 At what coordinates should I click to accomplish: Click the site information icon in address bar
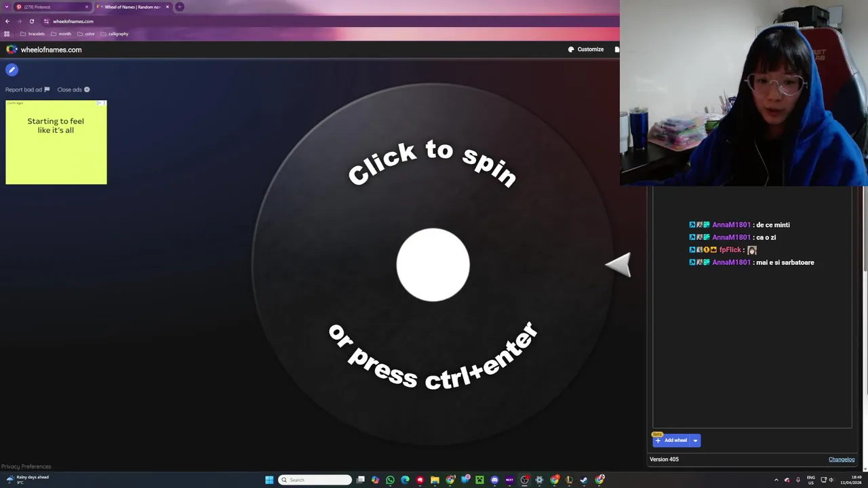[46, 21]
